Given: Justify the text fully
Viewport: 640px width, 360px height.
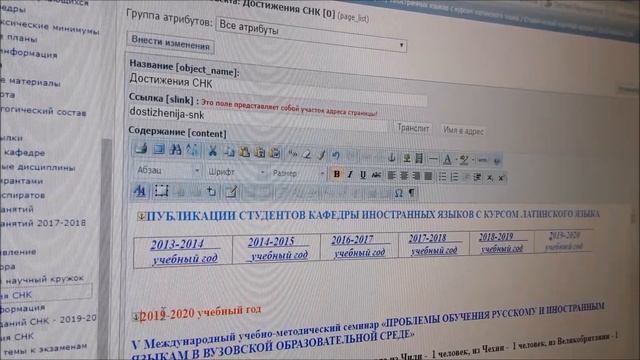Looking at the screenshot, I should click(428, 177).
